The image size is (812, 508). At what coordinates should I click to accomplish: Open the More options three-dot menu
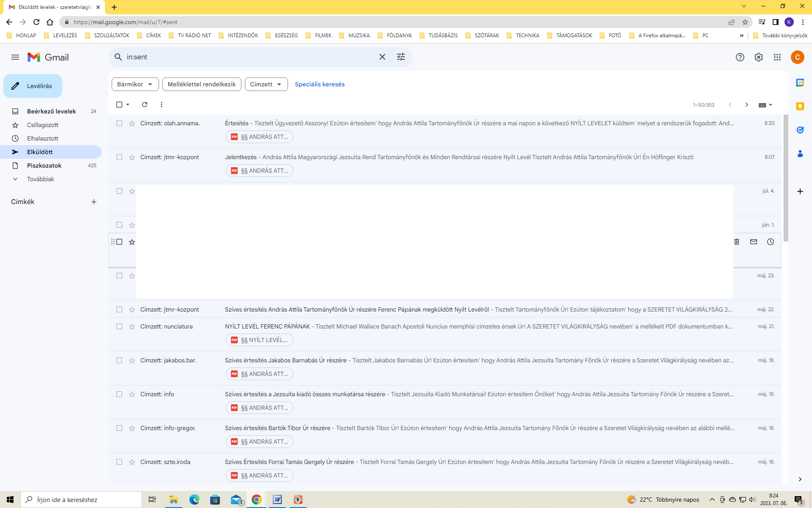tap(162, 105)
